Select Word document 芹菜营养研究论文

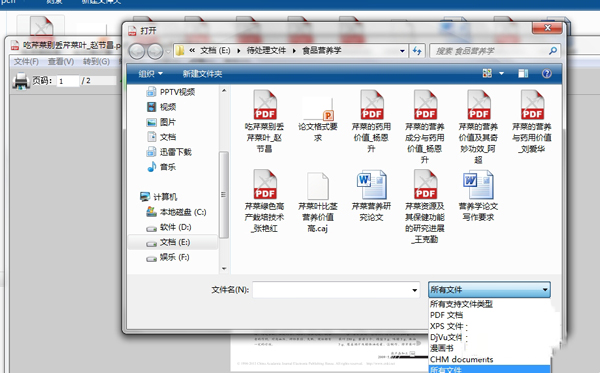(x=372, y=196)
